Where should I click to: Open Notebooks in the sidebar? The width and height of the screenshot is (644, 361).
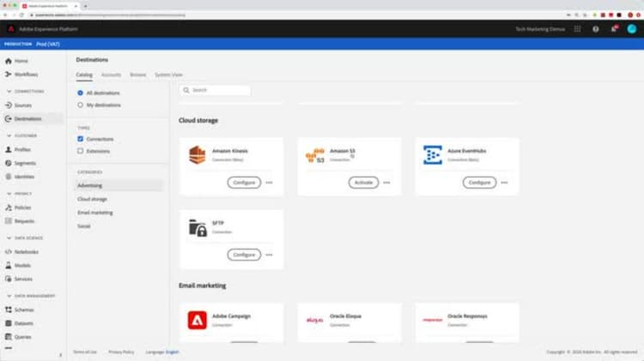21,252
